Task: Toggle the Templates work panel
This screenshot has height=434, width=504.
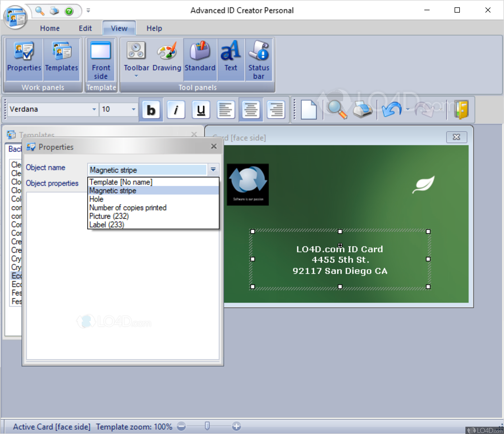Action: point(62,59)
